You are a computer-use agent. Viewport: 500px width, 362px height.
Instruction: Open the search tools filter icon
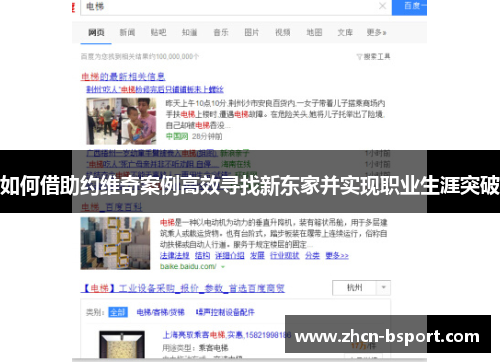point(359,57)
